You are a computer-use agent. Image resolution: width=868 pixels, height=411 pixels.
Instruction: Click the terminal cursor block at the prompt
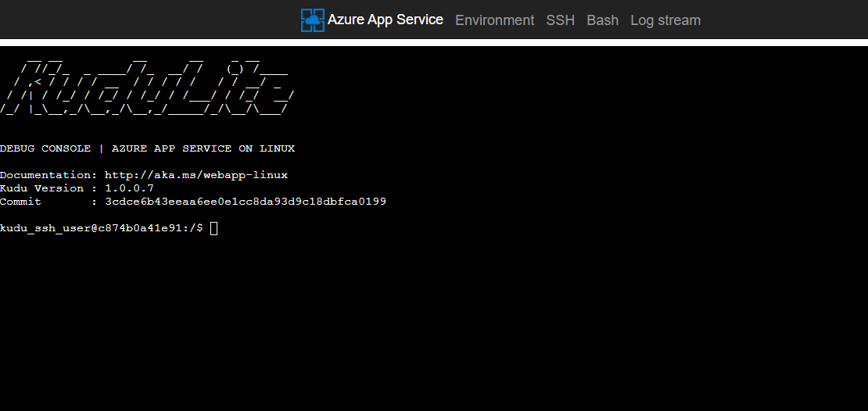click(x=213, y=228)
